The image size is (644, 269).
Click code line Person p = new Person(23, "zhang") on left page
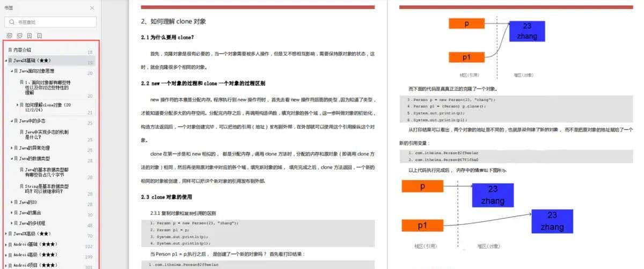click(x=194, y=223)
